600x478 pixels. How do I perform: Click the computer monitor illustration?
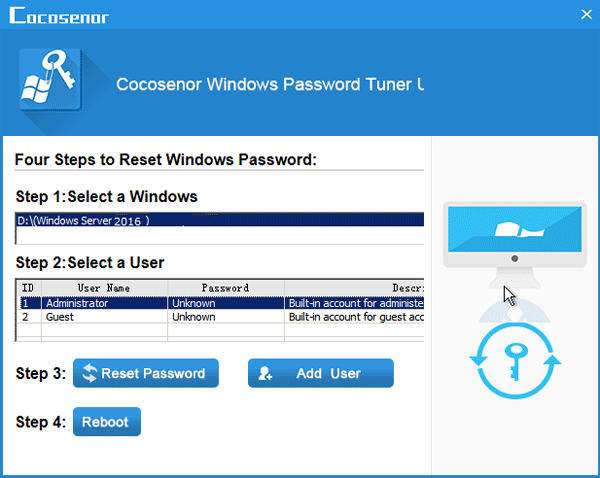(x=515, y=245)
